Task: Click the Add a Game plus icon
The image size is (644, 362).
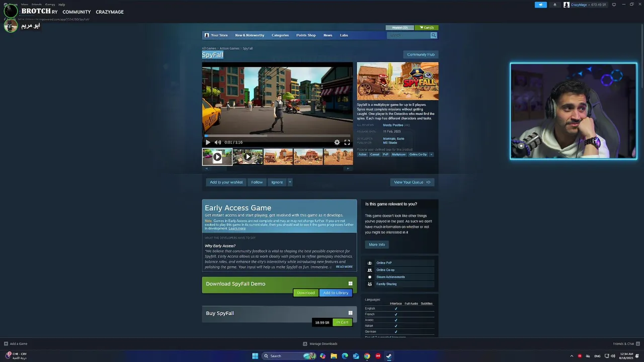Action: pyautogui.click(x=6, y=344)
